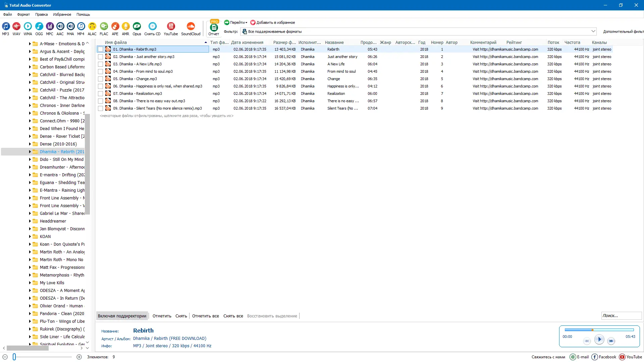Click the Отметить все button
The image size is (644, 362).
tap(206, 316)
